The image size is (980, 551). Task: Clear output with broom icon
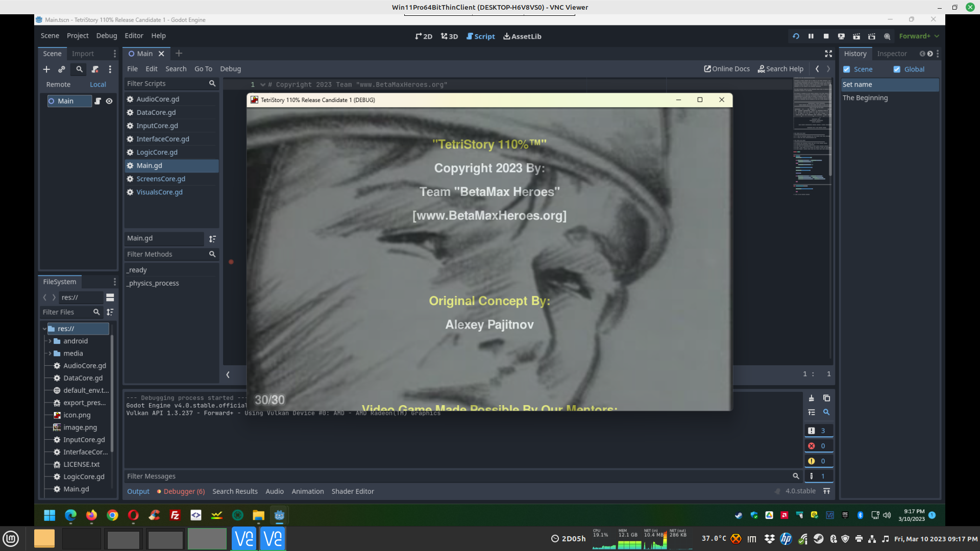(x=811, y=398)
